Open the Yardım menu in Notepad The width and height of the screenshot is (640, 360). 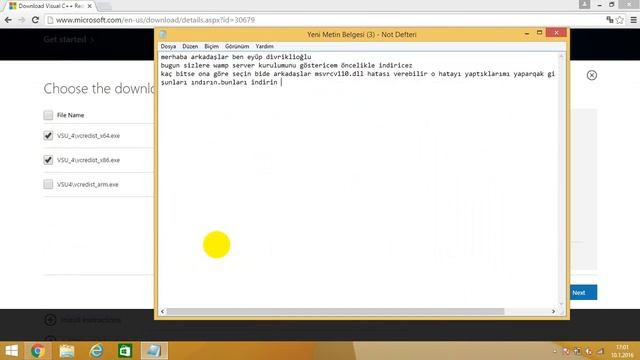click(x=264, y=47)
